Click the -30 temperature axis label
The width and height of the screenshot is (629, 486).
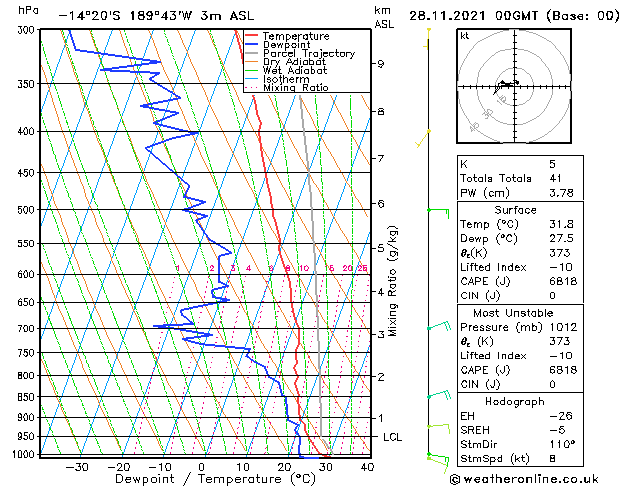pos(77,467)
